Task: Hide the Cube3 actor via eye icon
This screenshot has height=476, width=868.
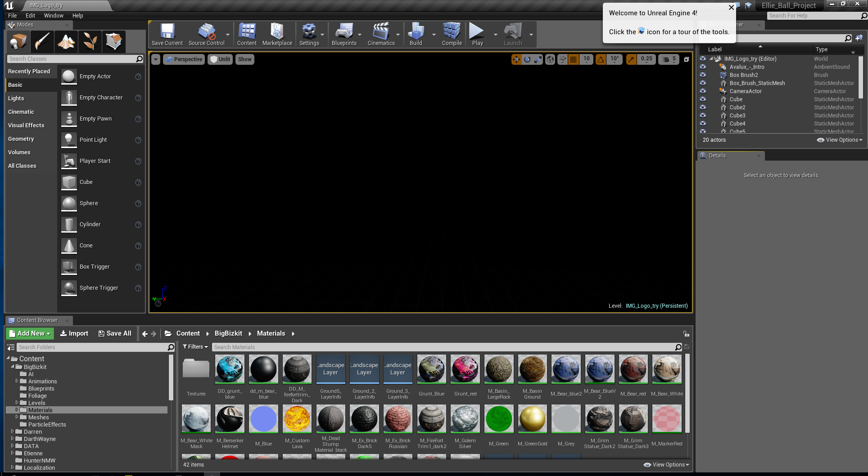Action: point(703,116)
